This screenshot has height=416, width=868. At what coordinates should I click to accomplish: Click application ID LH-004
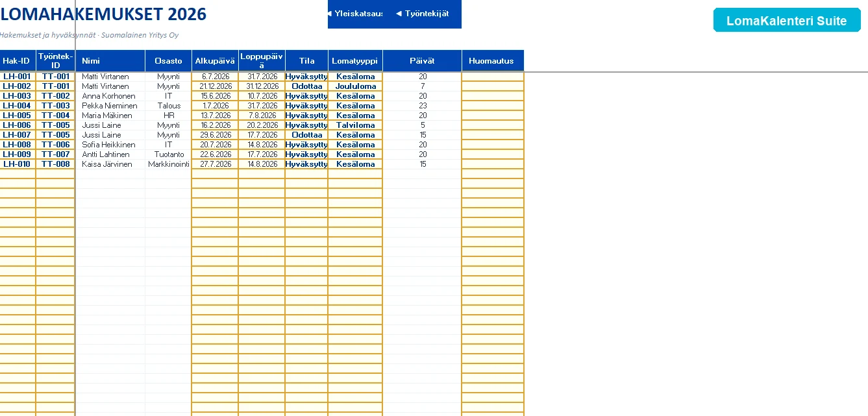pyautogui.click(x=18, y=106)
